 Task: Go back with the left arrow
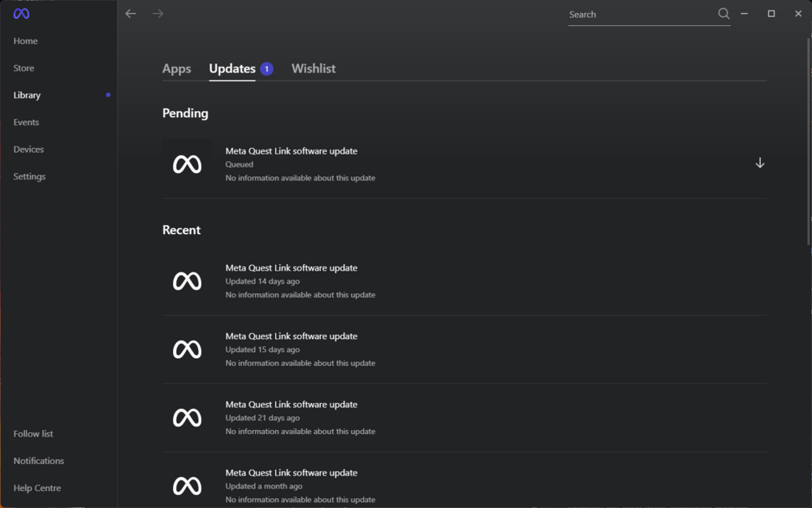tap(131, 14)
